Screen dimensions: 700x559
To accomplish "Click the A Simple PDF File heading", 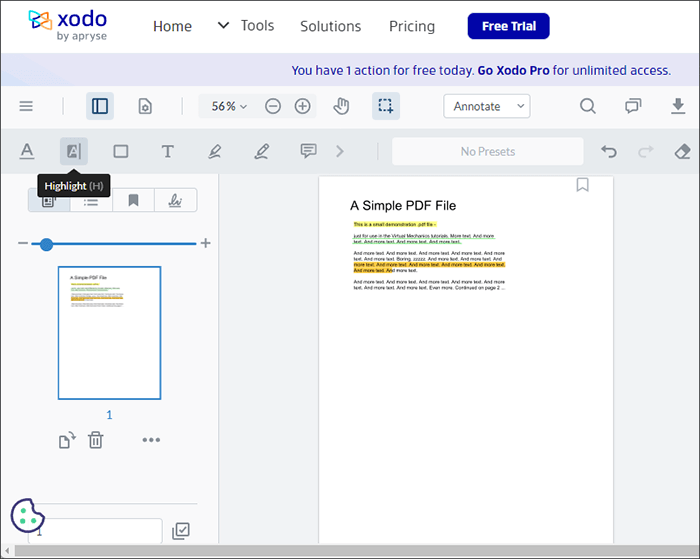I will [x=403, y=206].
